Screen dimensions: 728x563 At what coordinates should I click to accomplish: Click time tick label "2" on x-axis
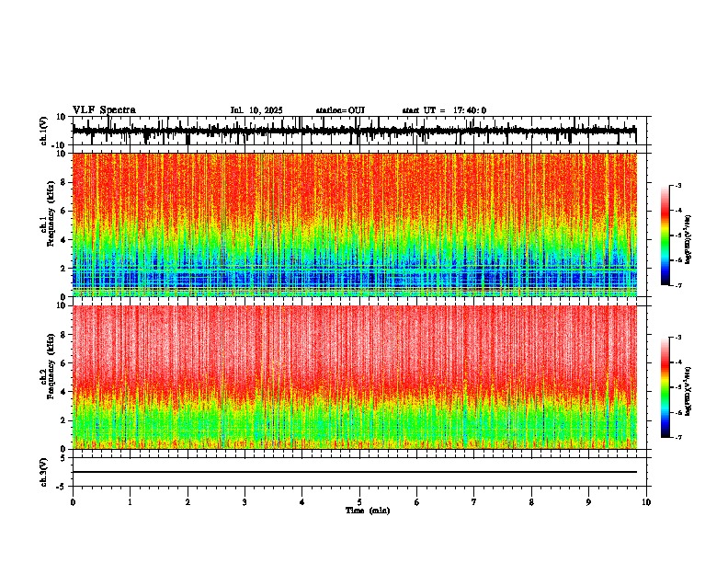pyautogui.click(x=188, y=502)
